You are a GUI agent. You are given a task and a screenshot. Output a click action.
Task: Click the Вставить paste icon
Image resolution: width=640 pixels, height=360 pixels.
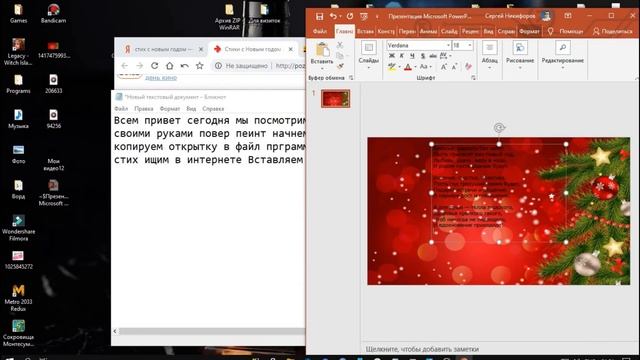pyautogui.click(x=322, y=50)
